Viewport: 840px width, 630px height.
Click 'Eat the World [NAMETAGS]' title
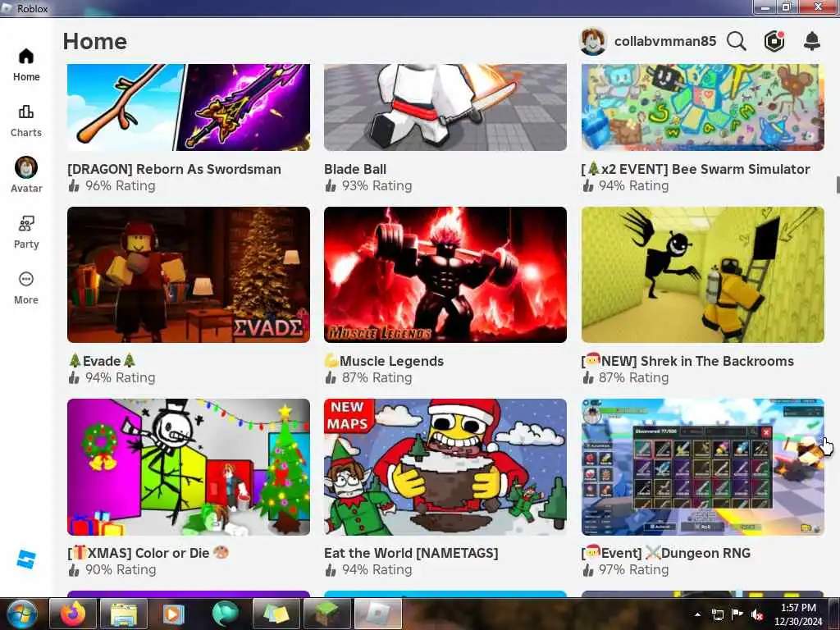[411, 553]
